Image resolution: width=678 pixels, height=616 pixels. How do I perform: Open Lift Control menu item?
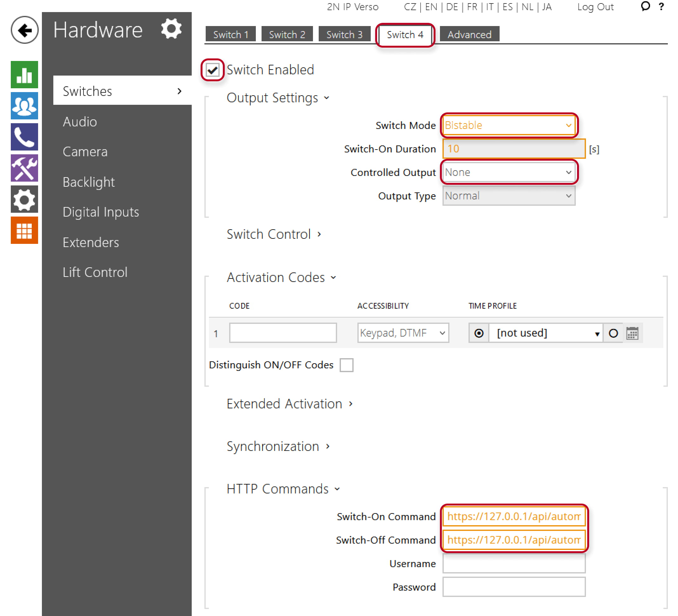[x=95, y=272]
